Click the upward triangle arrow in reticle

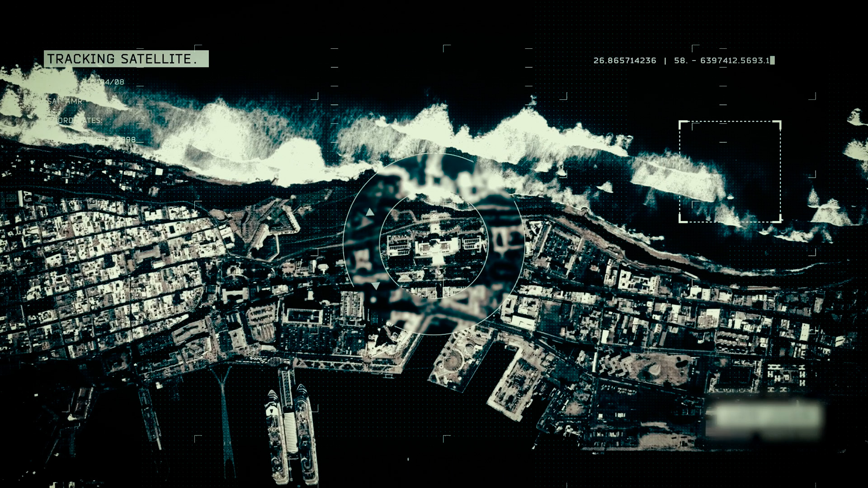tap(370, 212)
